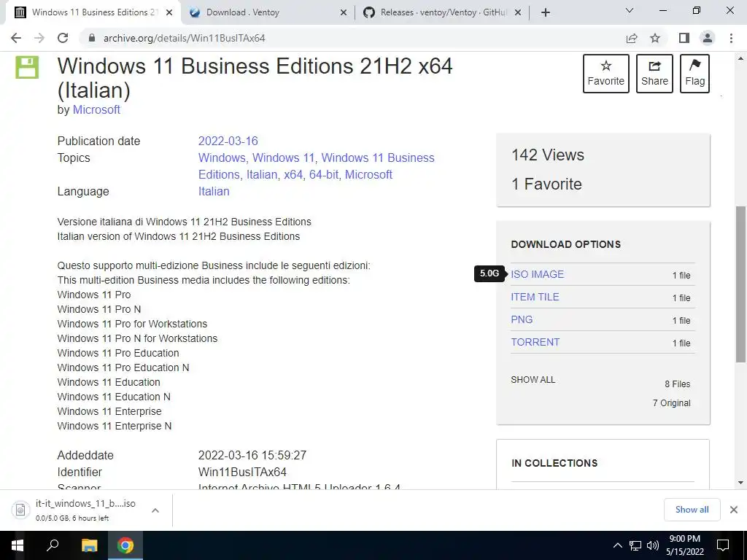Open the Microsoft topic link
Viewport: 747px width, 560px height.
pyautogui.click(x=368, y=174)
